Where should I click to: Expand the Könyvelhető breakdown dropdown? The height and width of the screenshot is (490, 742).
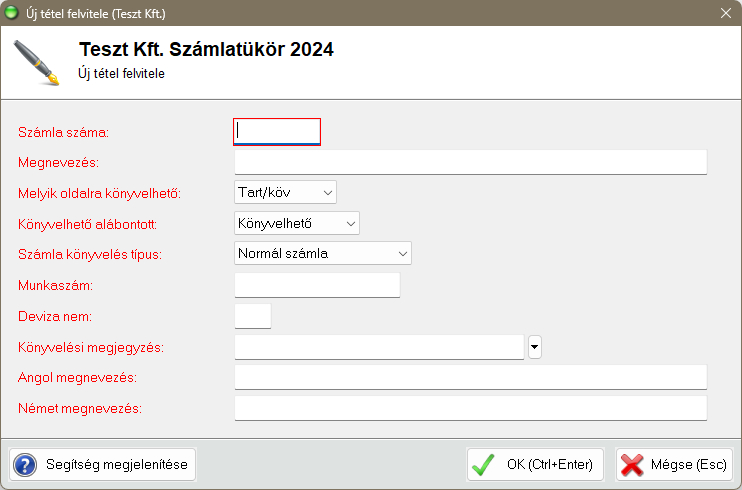(297, 223)
